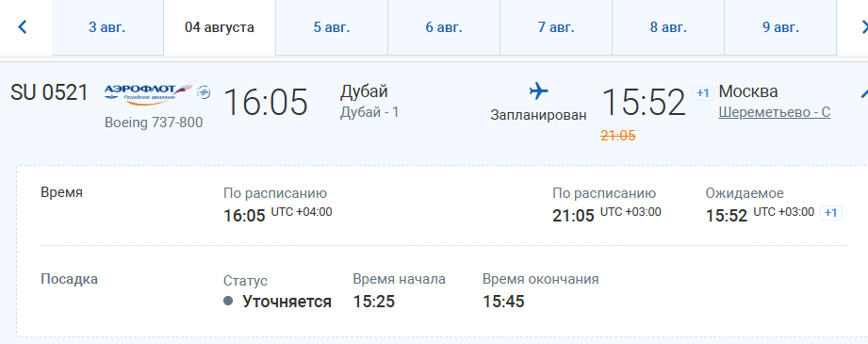
Task: Click the struck-through 21:05 original time
Action: [618, 135]
